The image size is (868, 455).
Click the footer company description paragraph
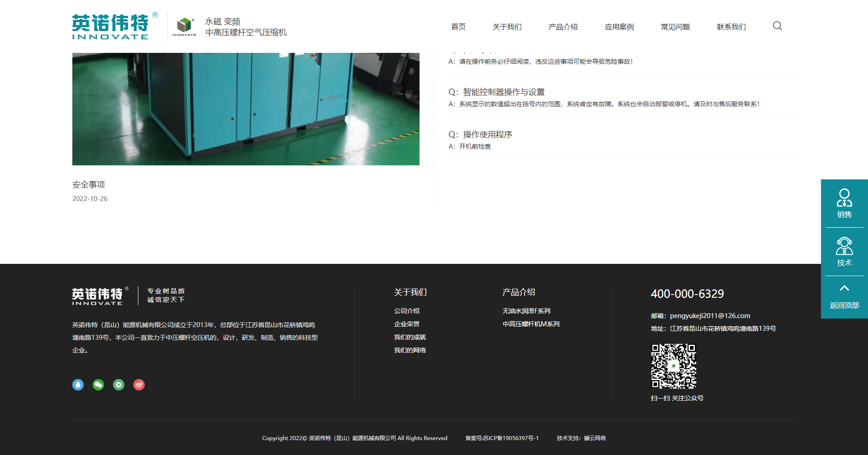(195, 338)
